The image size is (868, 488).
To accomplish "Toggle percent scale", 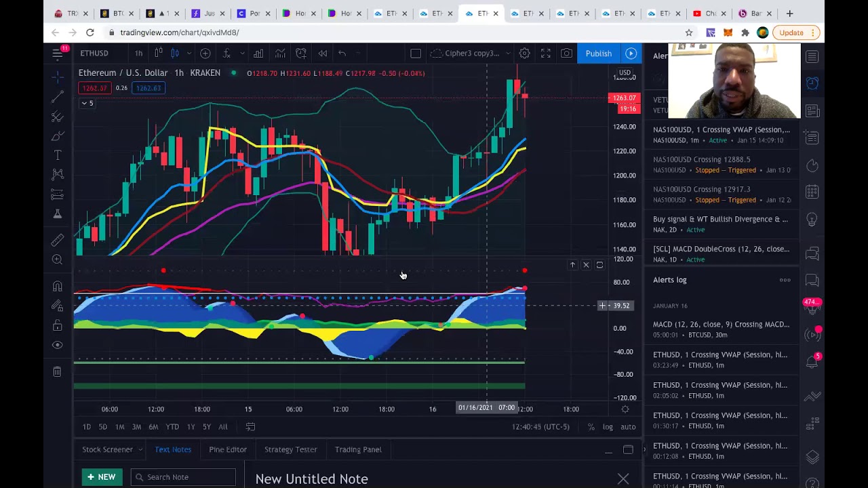I will [591, 426].
